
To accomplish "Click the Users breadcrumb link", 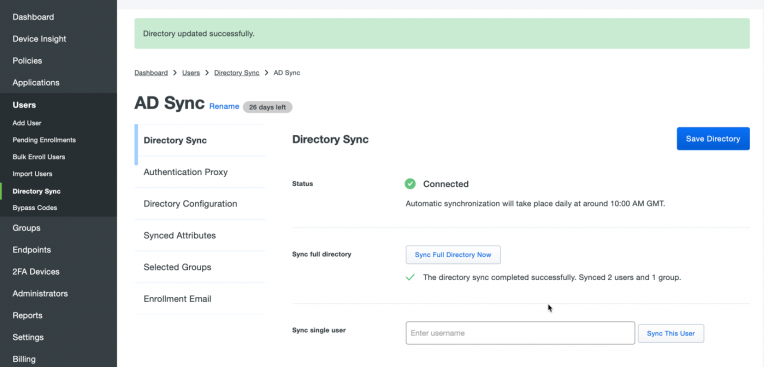I will 191,73.
